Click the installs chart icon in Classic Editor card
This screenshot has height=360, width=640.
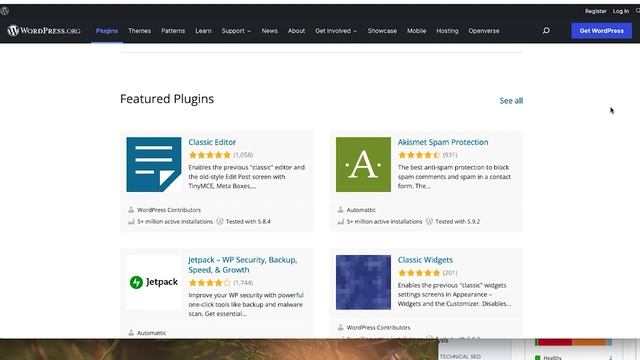pos(131,222)
